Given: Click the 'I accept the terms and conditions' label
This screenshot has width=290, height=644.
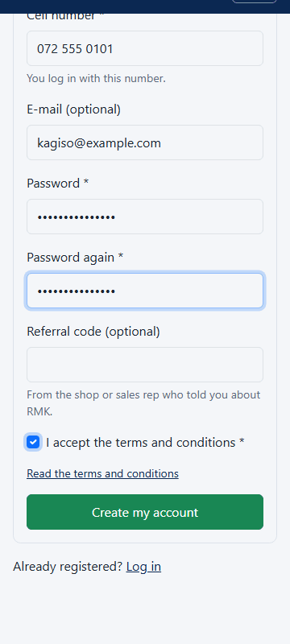Looking at the screenshot, I should point(145,442).
